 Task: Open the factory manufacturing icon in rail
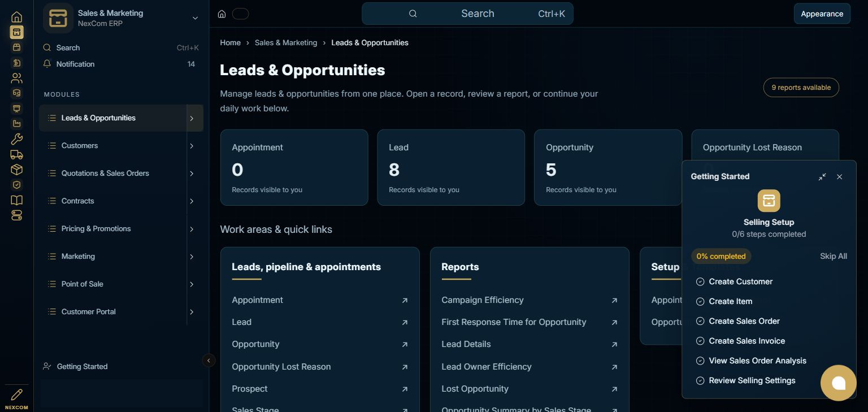tap(17, 124)
